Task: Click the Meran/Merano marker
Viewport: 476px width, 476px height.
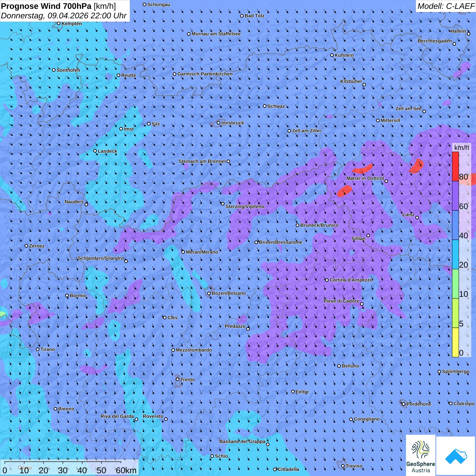Action: 183,252
